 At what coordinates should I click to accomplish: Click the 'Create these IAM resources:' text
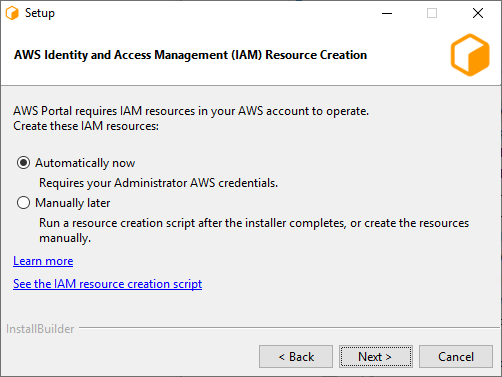[86, 126]
